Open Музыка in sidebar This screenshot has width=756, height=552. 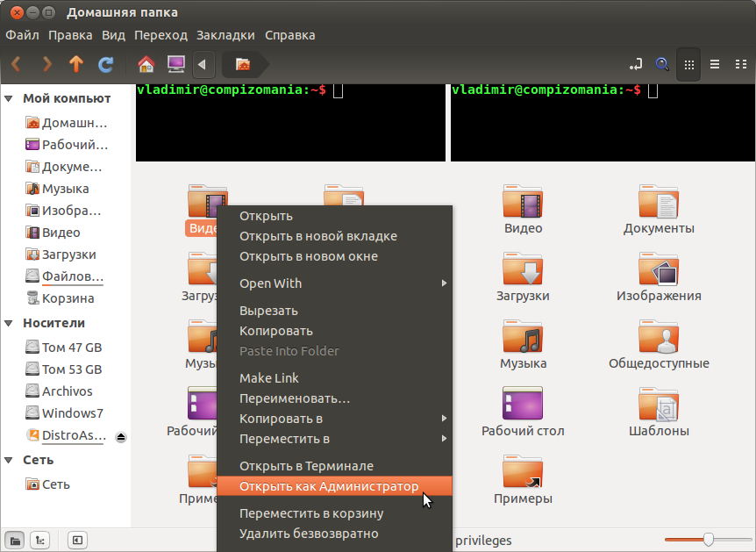coord(57,189)
